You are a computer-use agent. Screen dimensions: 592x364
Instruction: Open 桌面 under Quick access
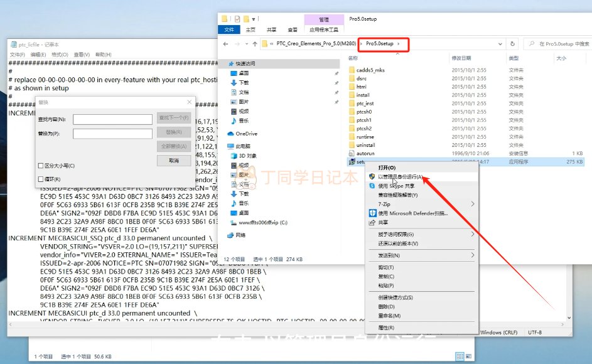tap(240, 73)
